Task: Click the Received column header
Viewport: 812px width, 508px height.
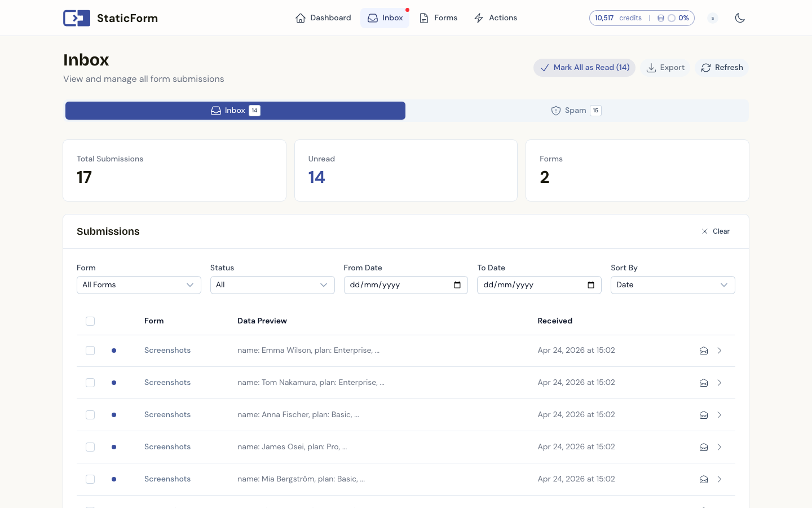Action: [x=555, y=321]
